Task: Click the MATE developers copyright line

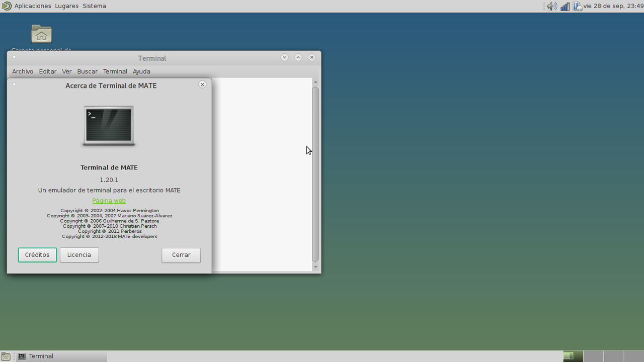Action: click(110, 236)
